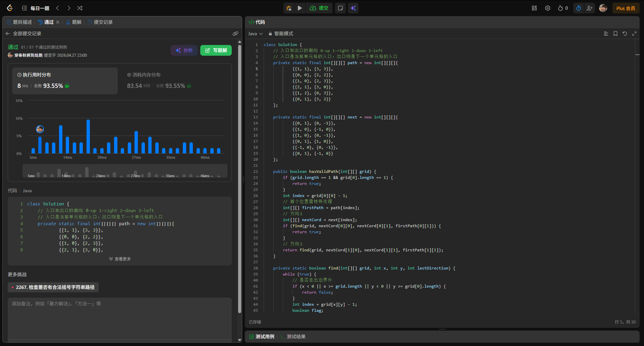Open the AI sparkle assistant icon

click(x=353, y=8)
